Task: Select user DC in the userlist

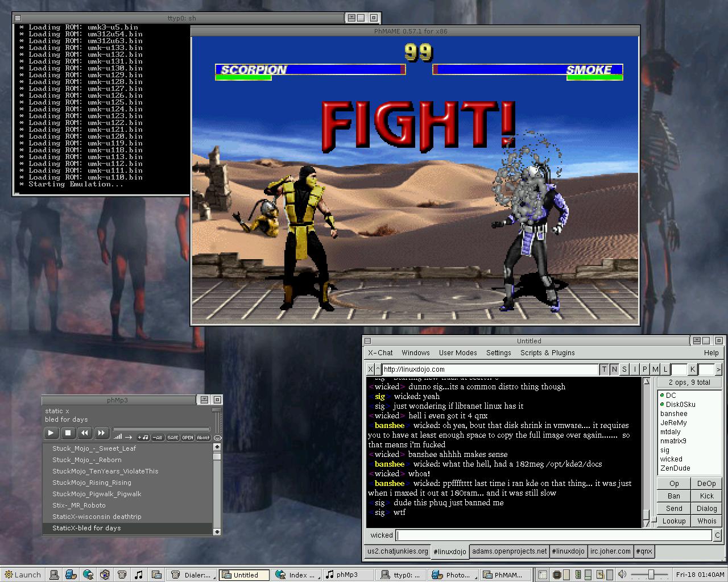Action: pos(689,396)
